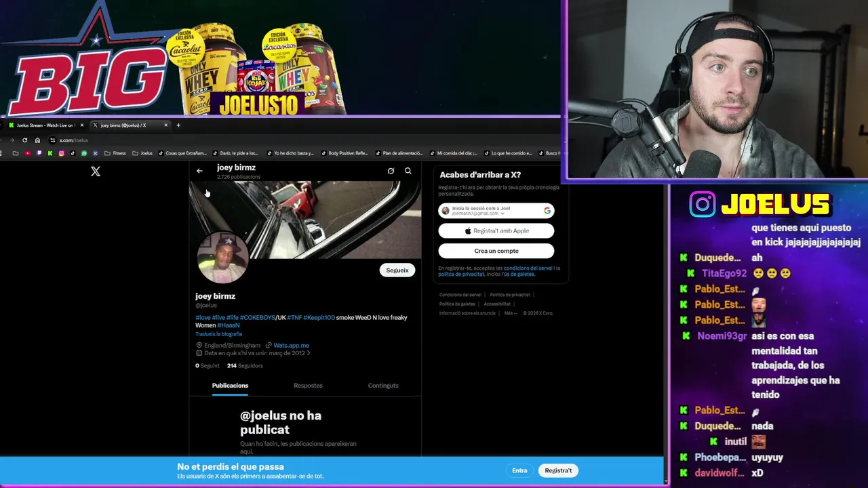Open the site information icon in the address bar
The image size is (868, 488).
(x=52, y=140)
